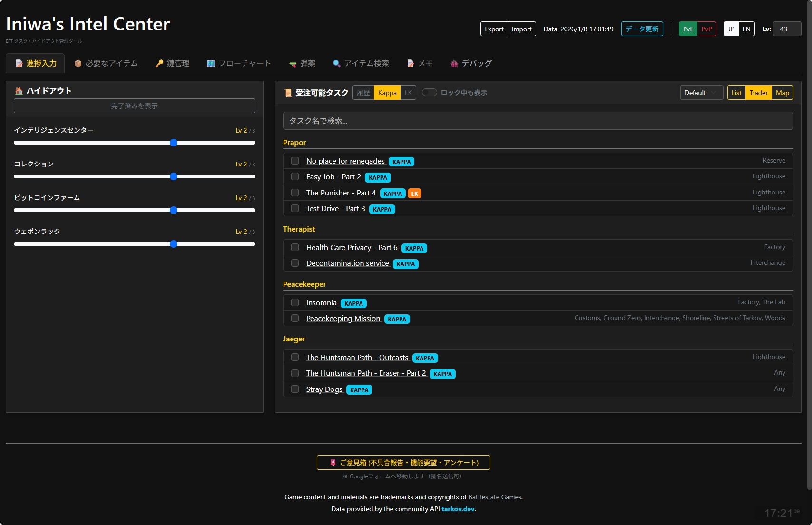The width and height of the screenshot is (812, 525).
Task: Click the map icon for フローチャート
Action: (211, 63)
